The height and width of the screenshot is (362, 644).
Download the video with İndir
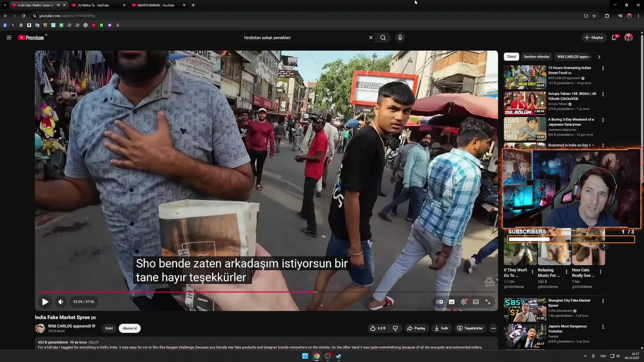(x=441, y=328)
